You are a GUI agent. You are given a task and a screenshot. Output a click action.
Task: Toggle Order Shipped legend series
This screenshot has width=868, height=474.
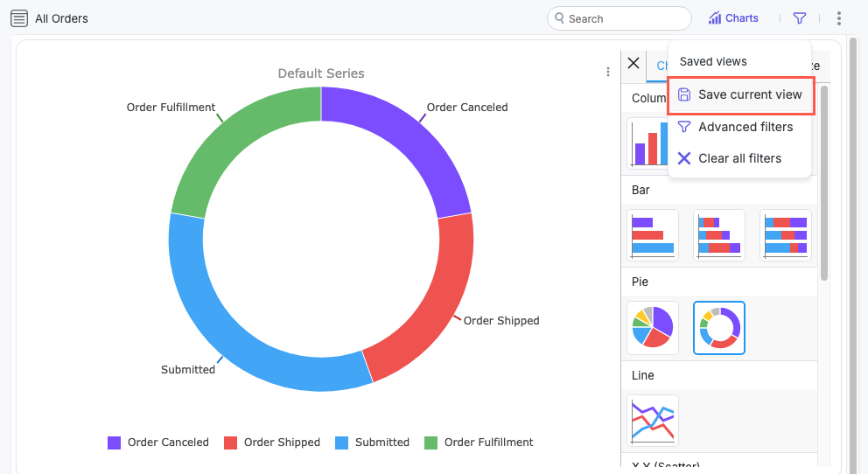click(x=273, y=443)
